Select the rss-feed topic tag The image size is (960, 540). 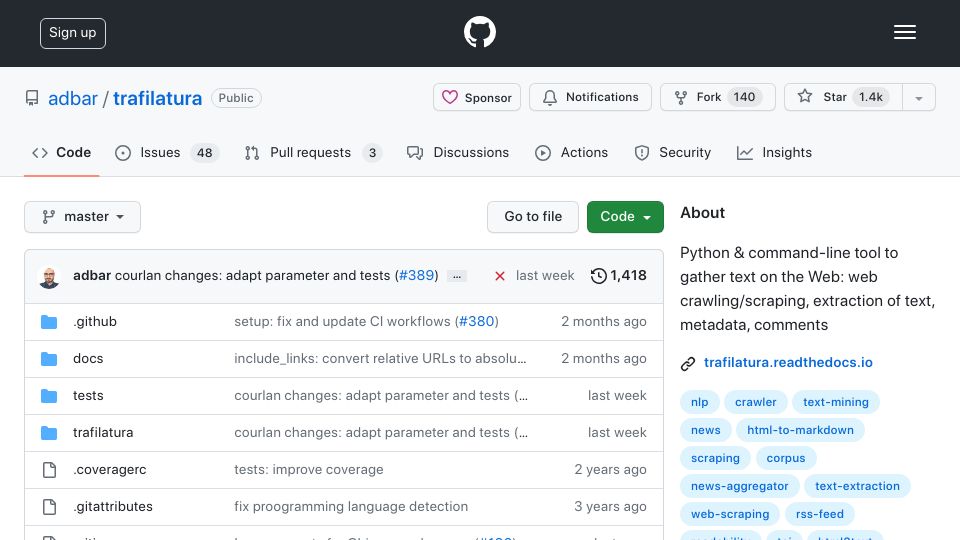click(x=820, y=515)
